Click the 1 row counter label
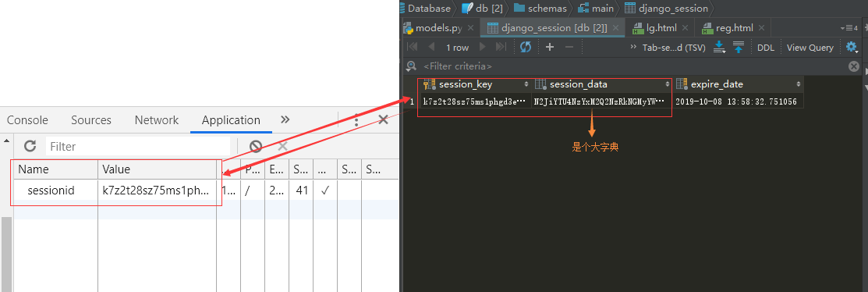Screen dimensions: 868x292 tap(457, 48)
